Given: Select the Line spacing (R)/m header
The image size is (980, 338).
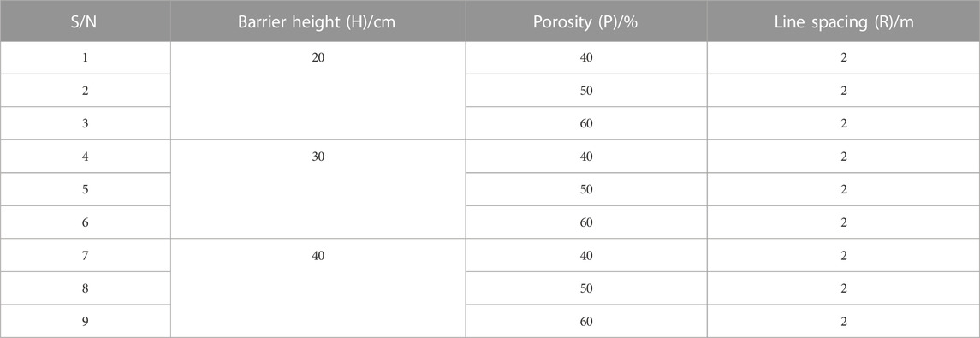Looking at the screenshot, I should [x=844, y=21].
